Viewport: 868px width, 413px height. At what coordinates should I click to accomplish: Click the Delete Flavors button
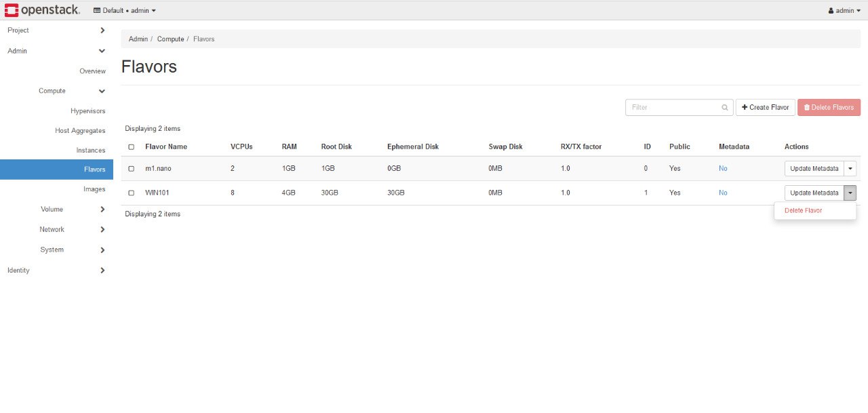(829, 108)
